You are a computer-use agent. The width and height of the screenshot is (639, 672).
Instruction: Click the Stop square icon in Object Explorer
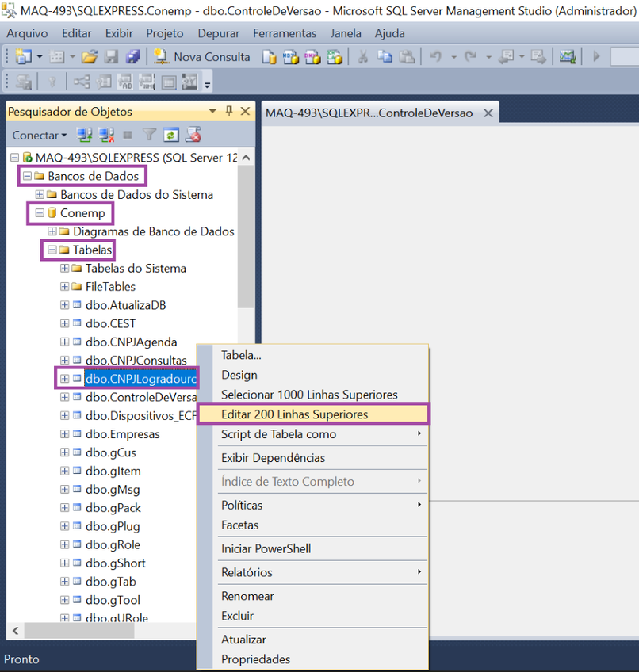click(128, 136)
